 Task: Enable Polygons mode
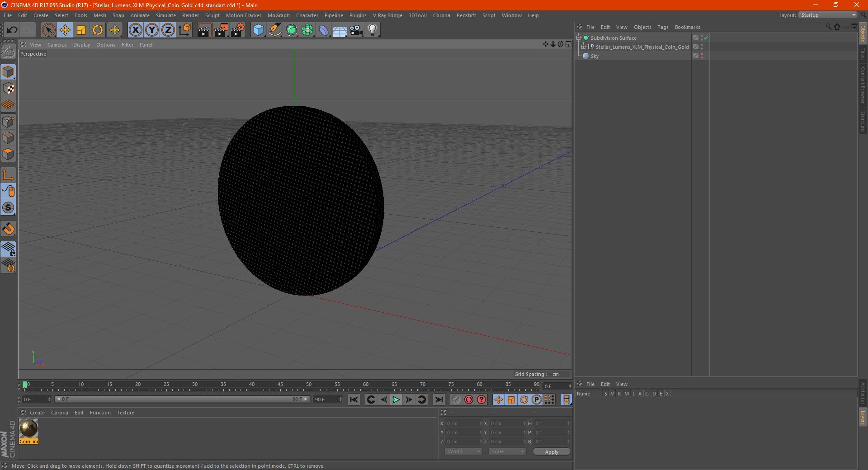(x=8, y=154)
